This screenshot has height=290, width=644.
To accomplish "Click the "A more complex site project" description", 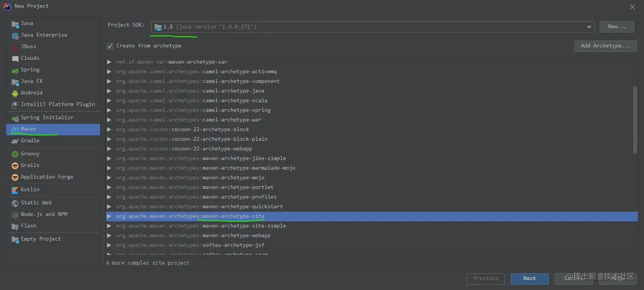I will coord(147,263).
